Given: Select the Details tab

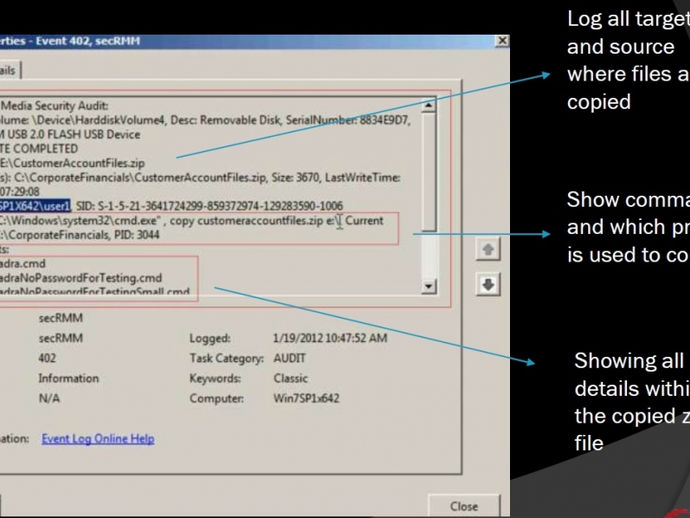Looking at the screenshot, I should tap(9, 70).
